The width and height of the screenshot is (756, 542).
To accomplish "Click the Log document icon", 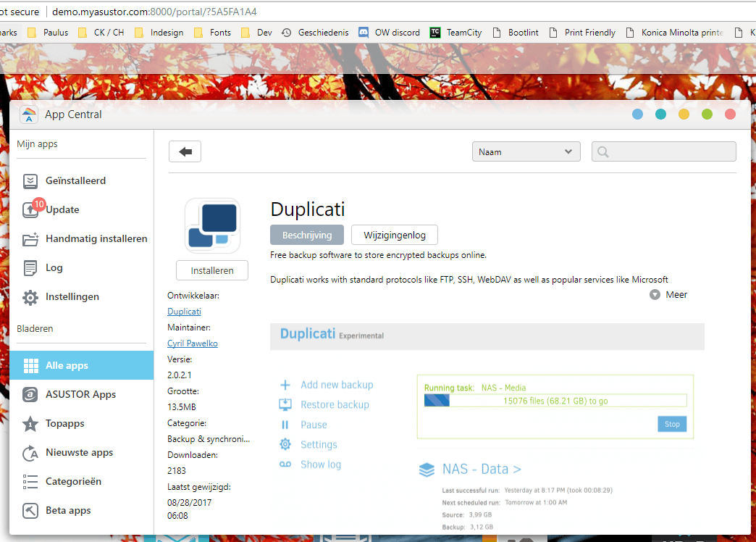I will (30, 268).
